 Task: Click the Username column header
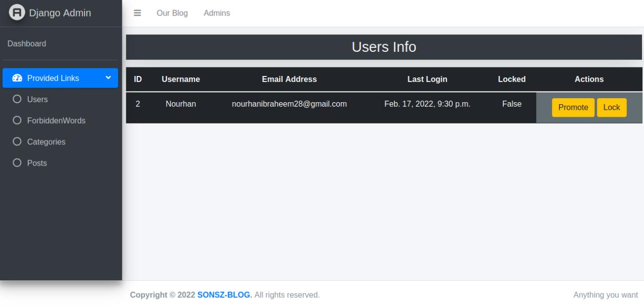pyautogui.click(x=181, y=79)
